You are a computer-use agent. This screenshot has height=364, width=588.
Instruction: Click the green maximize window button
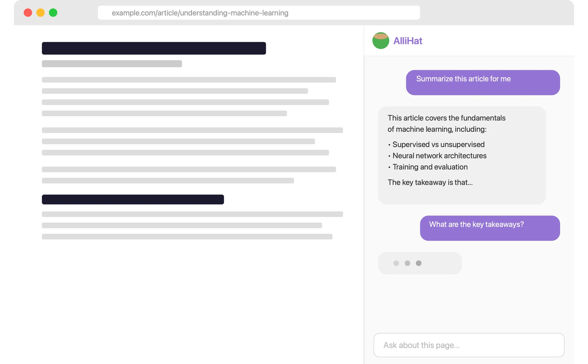[x=53, y=13]
